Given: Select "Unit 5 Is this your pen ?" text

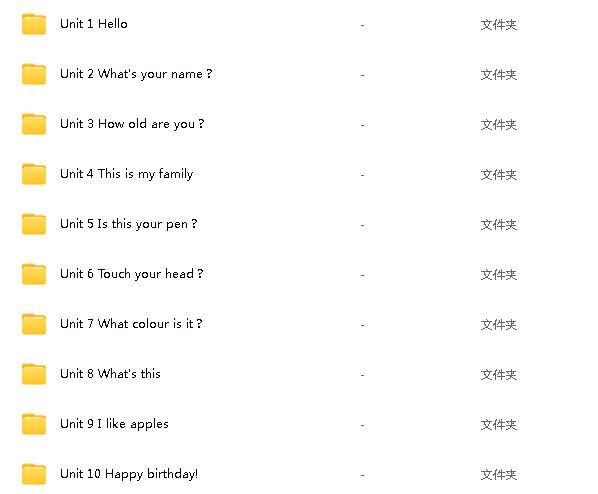Looking at the screenshot, I should click(x=129, y=224).
